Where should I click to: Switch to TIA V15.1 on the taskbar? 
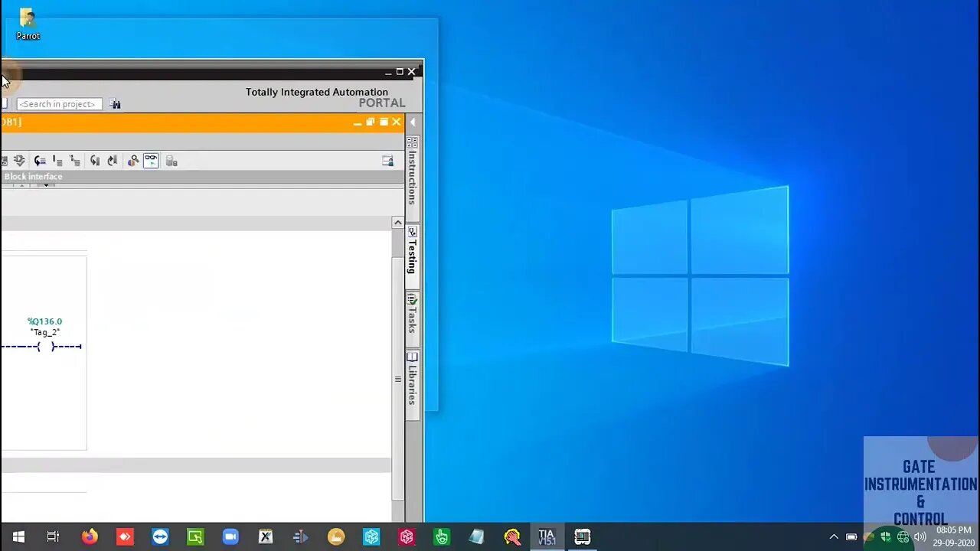(547, 536)
